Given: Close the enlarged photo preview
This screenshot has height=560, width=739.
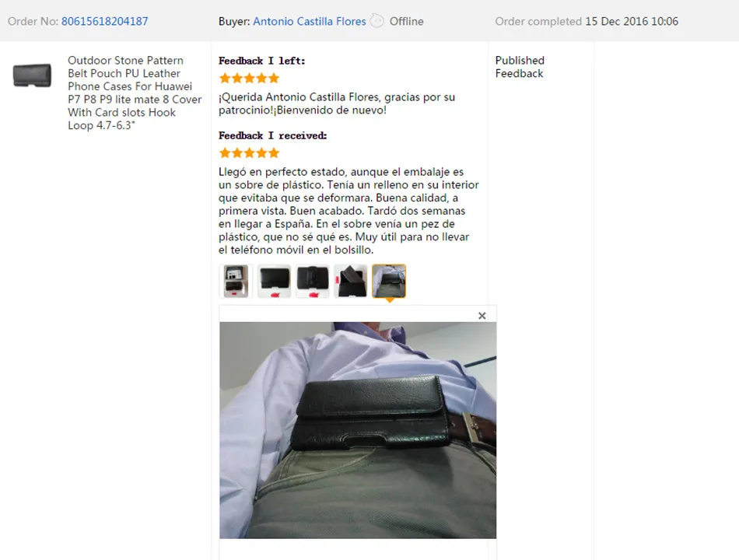Looking at the screenshot, I should (482, 315).
